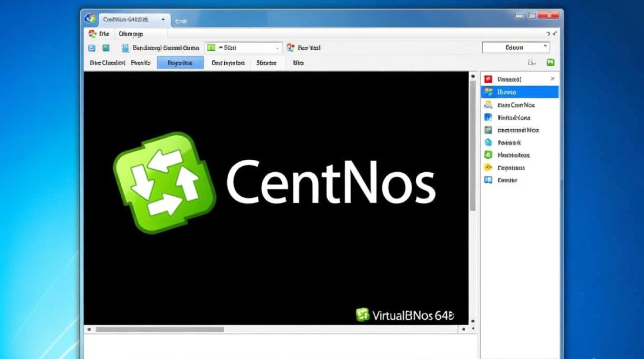Select the fourth tab right of the highlighted one
The image size is (644, 359).
pos(228,63)
